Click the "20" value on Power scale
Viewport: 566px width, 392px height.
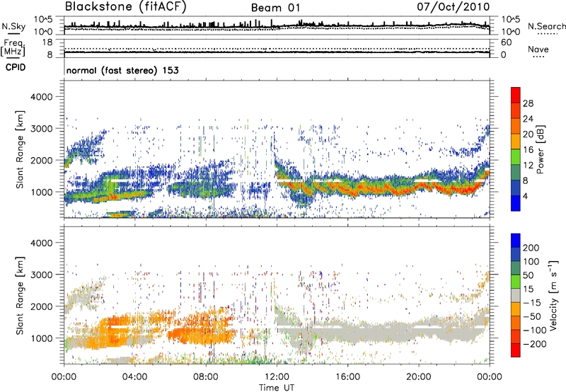click(x=528, y=134)
